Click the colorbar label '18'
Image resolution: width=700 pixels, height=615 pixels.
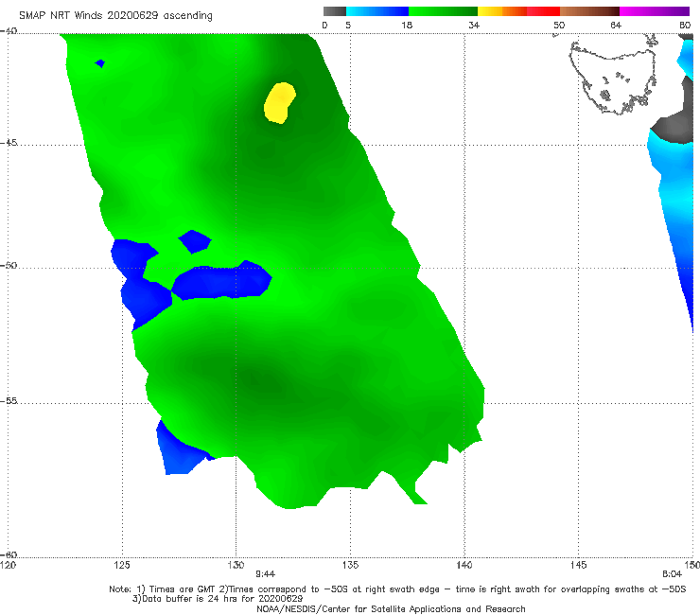407,25
